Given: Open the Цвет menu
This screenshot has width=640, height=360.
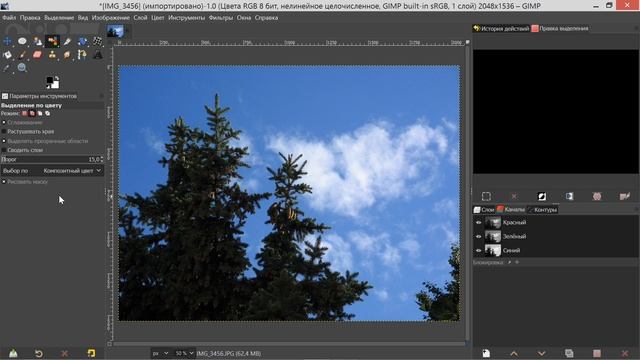Looking at the screenshot, I should [x=158, y=18].
